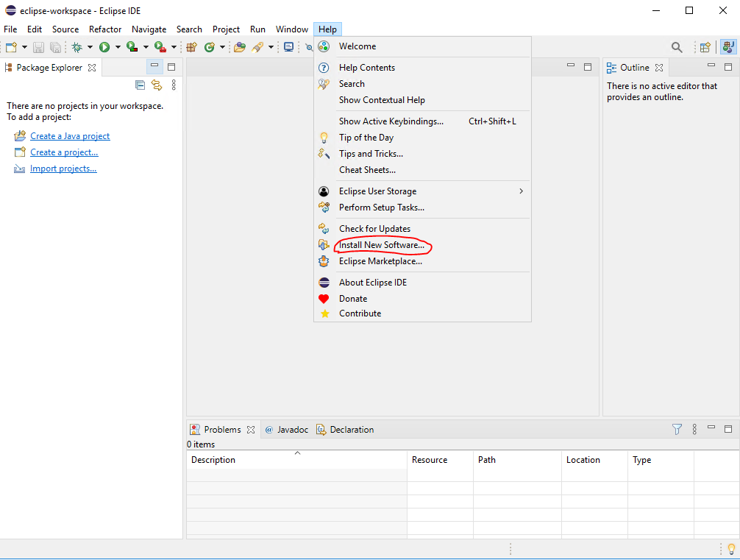This screenshot has width=740, height=560.
Task: Minimize the Problems view panel
Action: coord(711,428)
